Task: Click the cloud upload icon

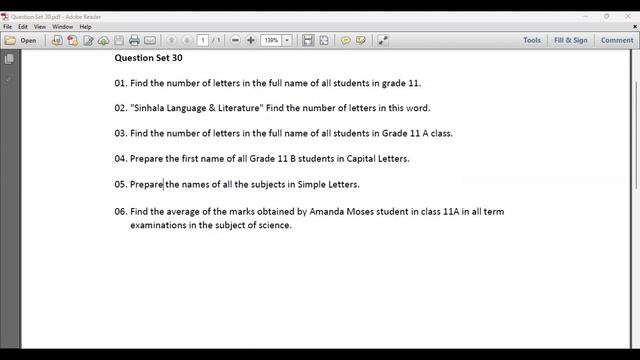Action: point(103,40)
